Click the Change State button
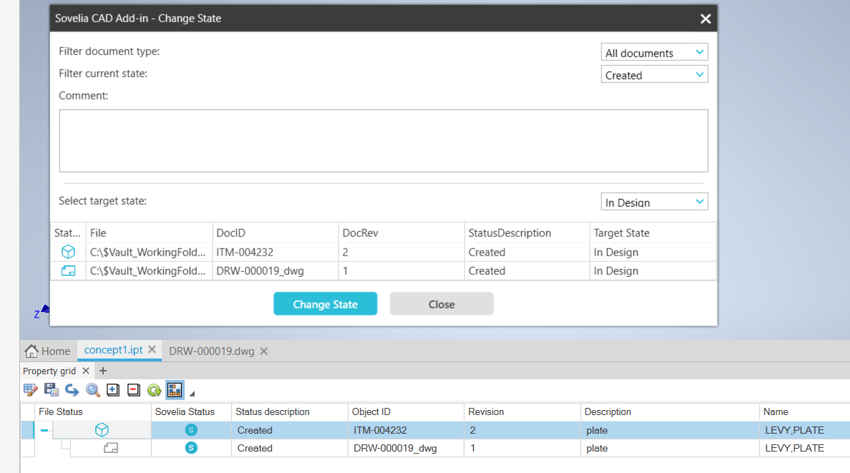 tap(325, 304)
